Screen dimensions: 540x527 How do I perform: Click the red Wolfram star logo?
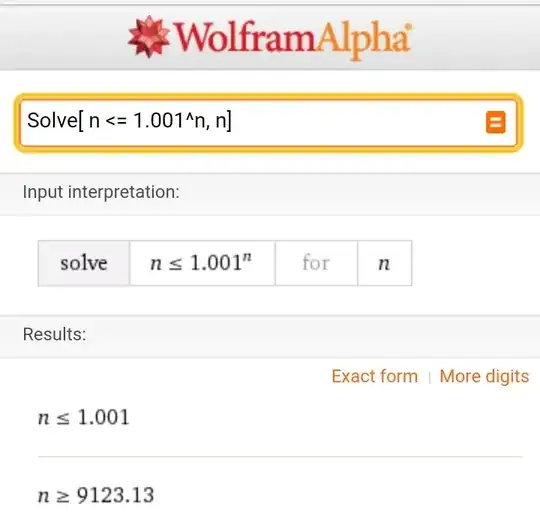149,37
